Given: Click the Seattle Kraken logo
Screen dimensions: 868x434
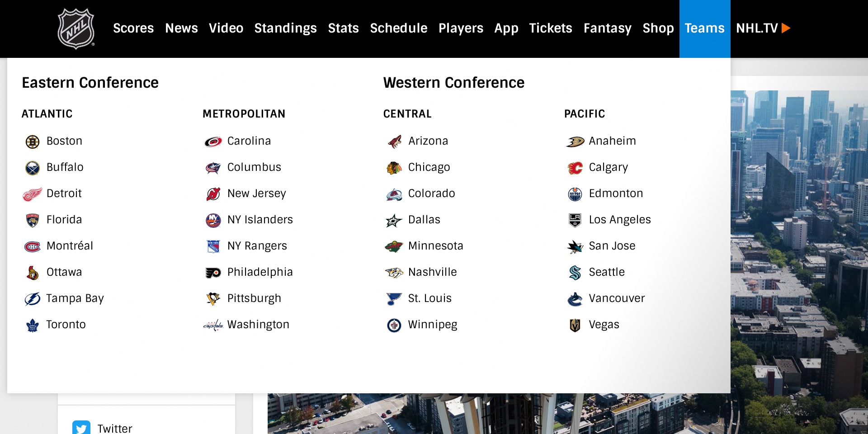Looking at the screenshot, I should (575, 273).
